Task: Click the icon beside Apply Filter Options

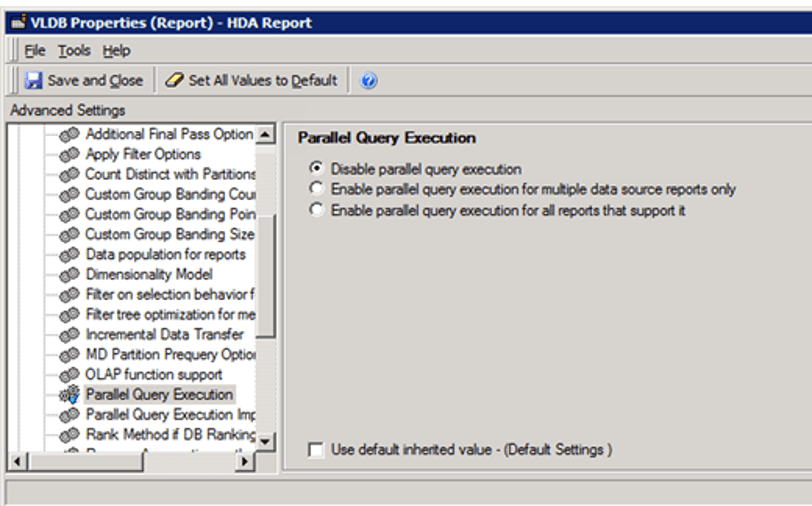Action: (70, 155)
